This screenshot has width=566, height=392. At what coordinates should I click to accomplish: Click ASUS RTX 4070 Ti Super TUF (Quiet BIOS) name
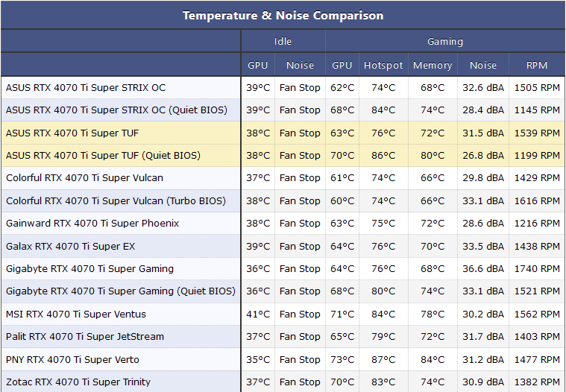point(103,155)
